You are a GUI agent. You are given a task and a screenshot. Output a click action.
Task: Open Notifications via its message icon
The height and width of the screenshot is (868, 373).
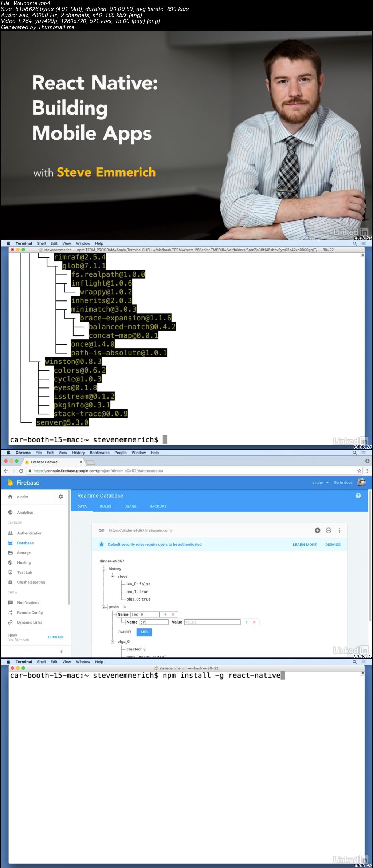click(10, 603)
